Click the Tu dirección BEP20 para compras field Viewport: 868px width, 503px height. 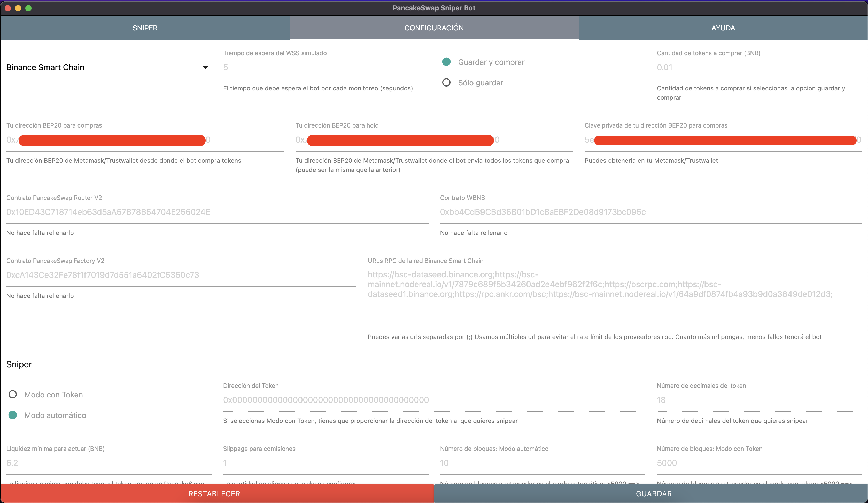tap(145, 140)
